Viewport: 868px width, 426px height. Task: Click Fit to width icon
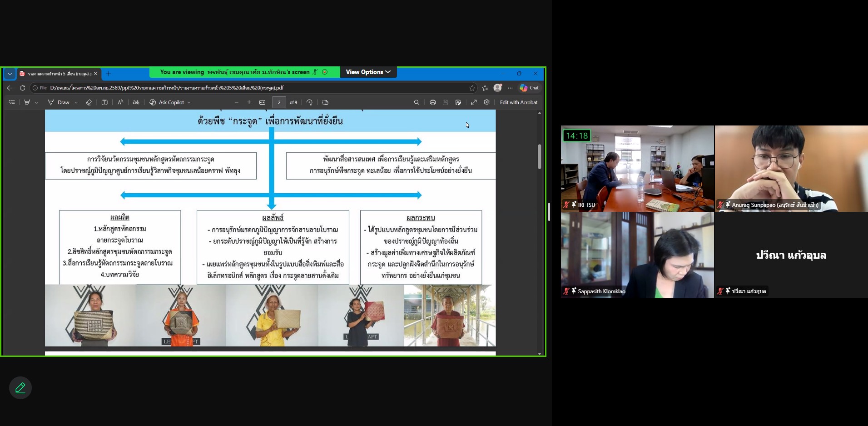pos(262,102)
